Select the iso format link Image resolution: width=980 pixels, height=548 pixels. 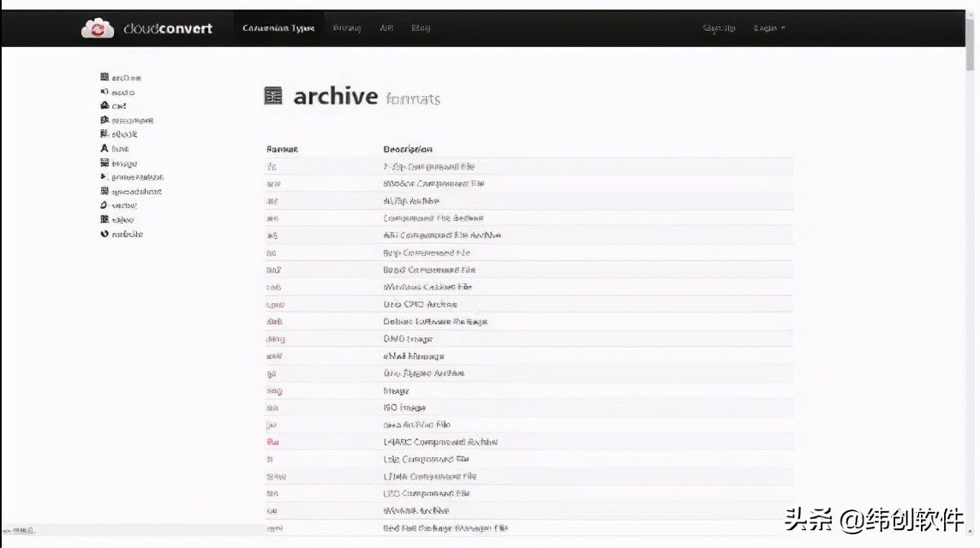click(x=272, y=408)
